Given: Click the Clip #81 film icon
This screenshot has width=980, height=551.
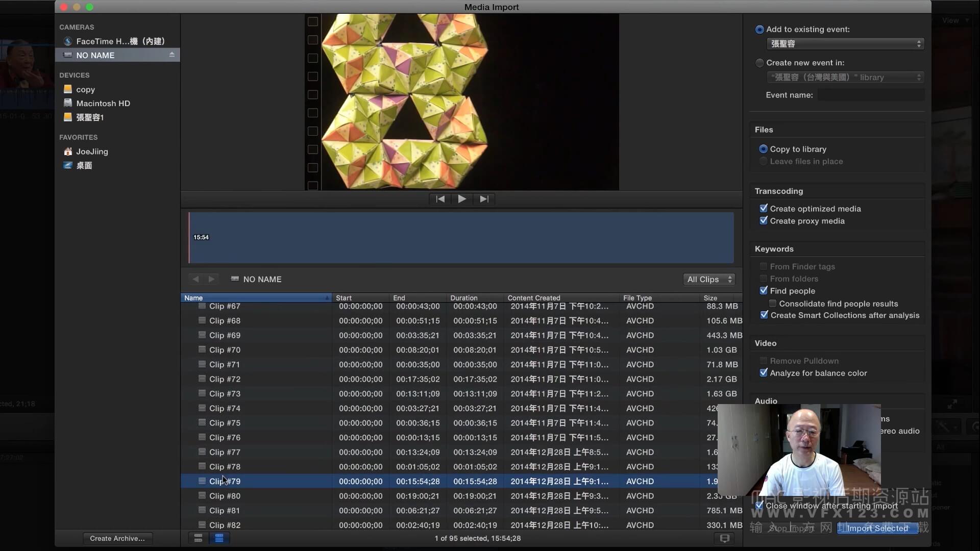Looking at the screenshot, I should point(202,510).
